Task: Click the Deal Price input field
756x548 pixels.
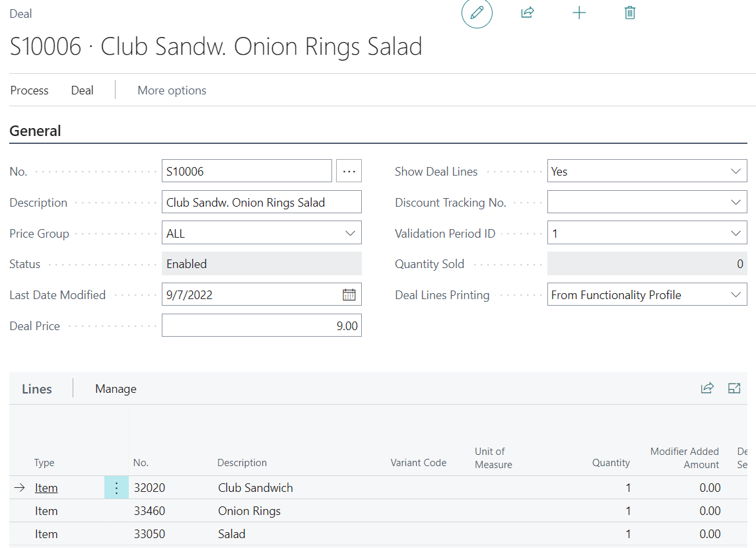Action: (261, 326)
